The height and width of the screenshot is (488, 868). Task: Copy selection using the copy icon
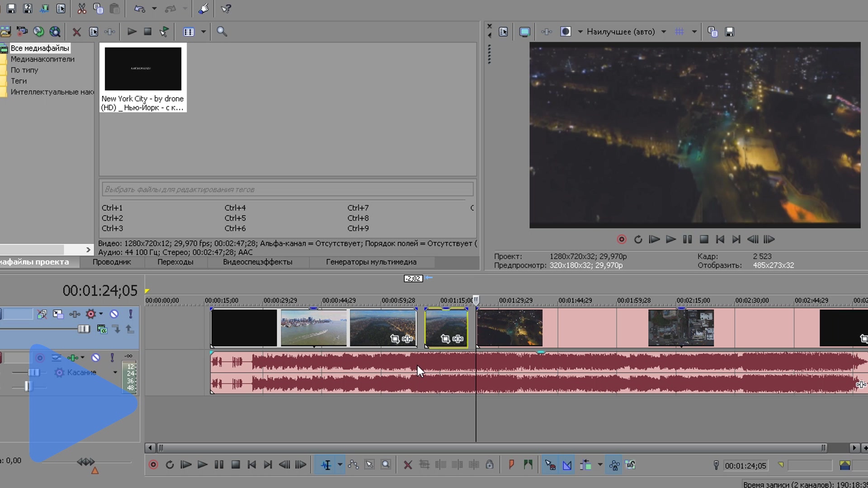click(x=98, y=9)
